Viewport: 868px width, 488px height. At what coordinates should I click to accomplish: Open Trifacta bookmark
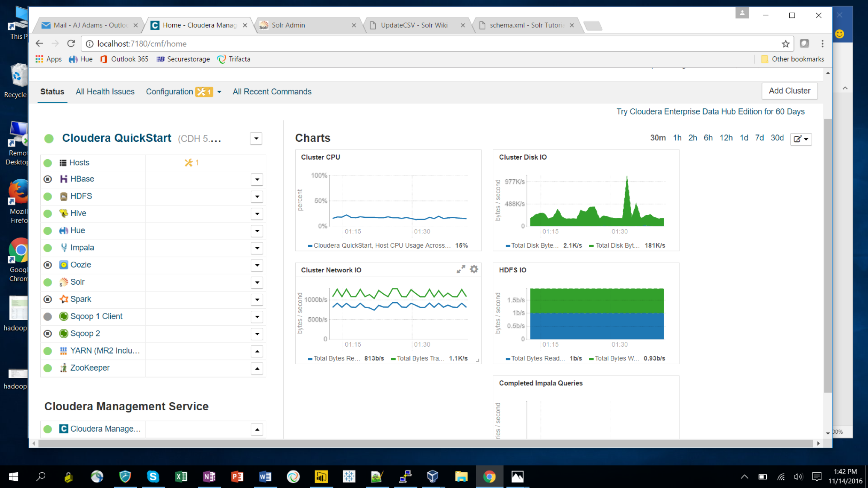tap(234, 59)
